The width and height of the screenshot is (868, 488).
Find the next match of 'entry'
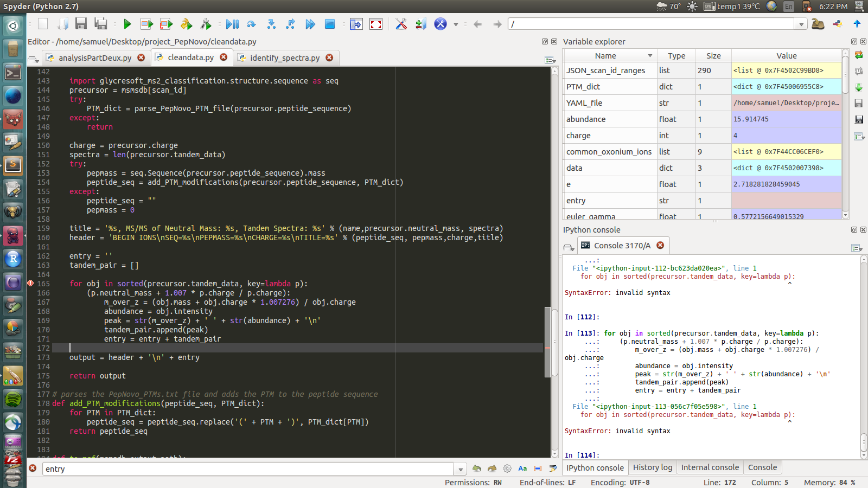tap(492, 468)
